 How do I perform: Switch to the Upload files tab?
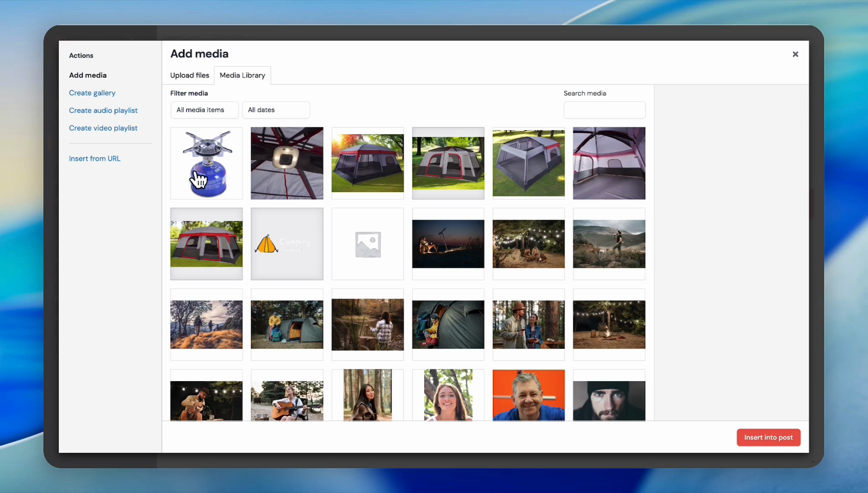click(x=190, y=75)
